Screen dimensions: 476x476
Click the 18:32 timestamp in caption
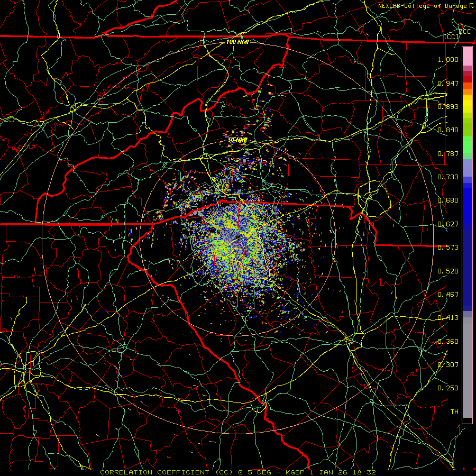click(364, 472)
